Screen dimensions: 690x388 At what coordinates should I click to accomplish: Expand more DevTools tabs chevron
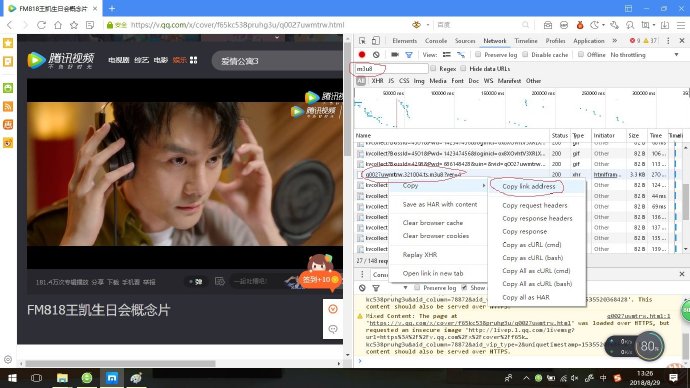[x=614, y=40]
